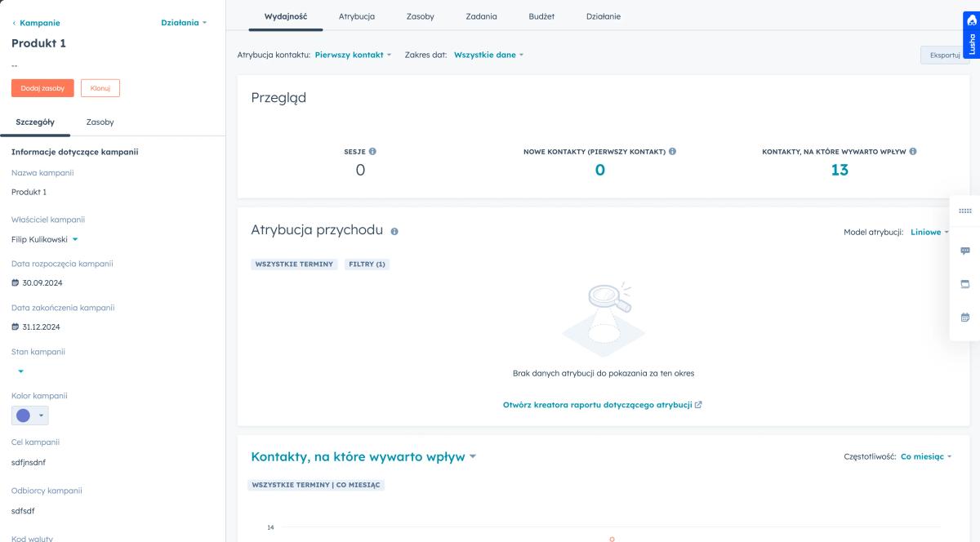Expand Kontakty, na które wywarto wpływ chart selector
The height and width of the screenshot is (542, 980).
363,457
